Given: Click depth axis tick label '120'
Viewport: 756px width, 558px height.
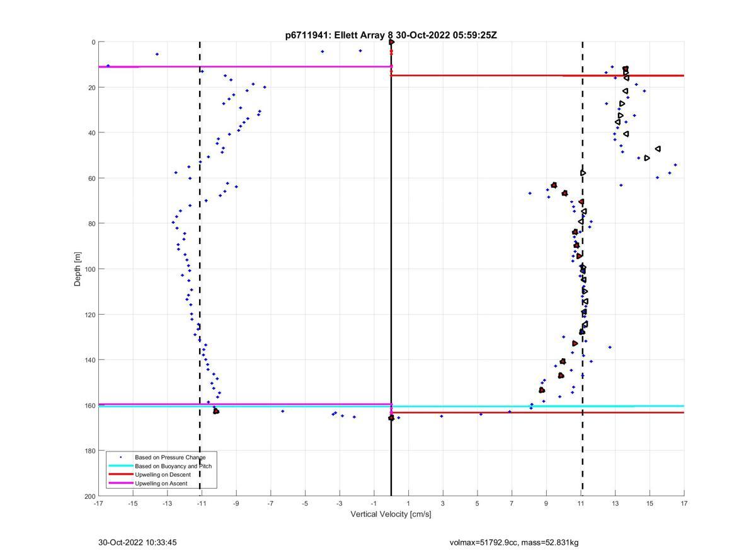Looking at the screenshot, I should [89, 315].
